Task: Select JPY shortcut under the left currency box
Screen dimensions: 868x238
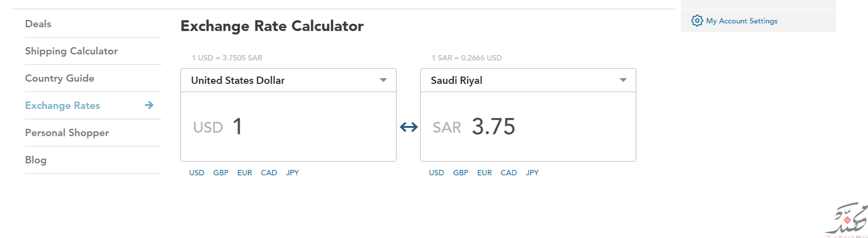Action: pyautogui.click(x=292, y=173)
